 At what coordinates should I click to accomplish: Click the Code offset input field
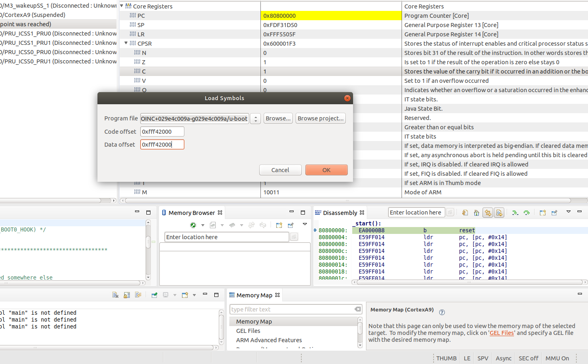click(x=162, y=132)
